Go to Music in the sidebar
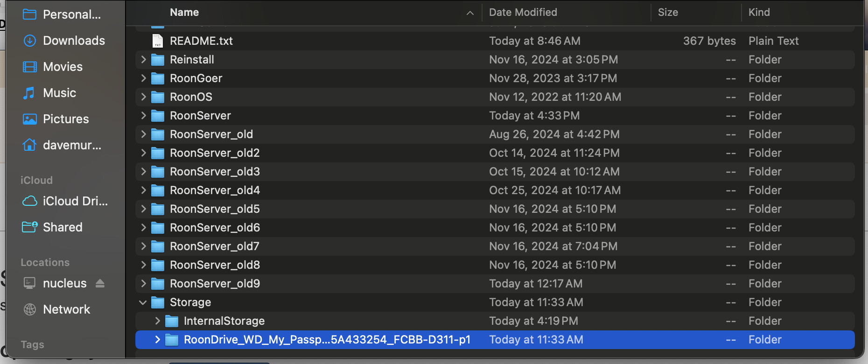This screenshot has height=364, width=868. coord(49,93)
